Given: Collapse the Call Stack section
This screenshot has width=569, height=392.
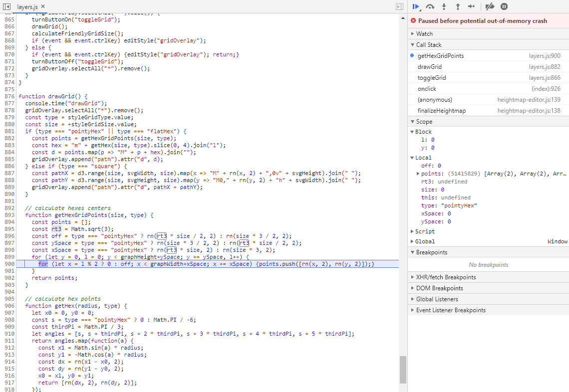Looking at the screenshot, I should tap(412, 44).
